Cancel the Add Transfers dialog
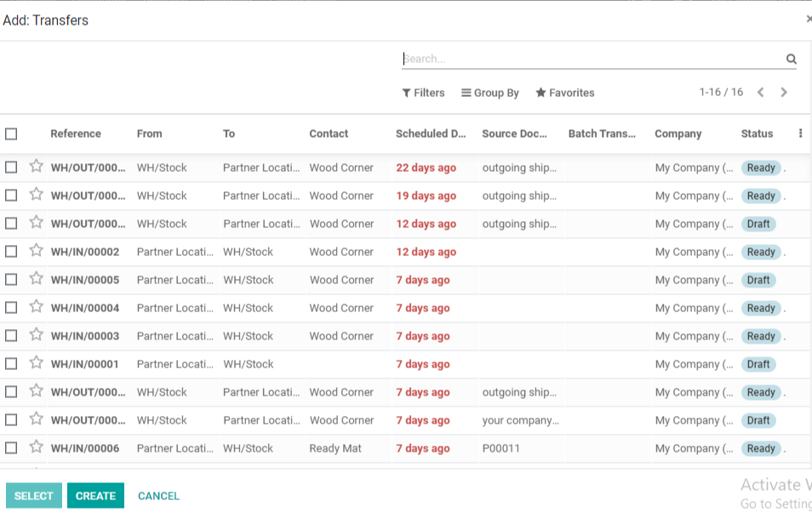Image resolution: width=812 pixels, height=518 pixels. pyautogui.click(x=158, y=496)
